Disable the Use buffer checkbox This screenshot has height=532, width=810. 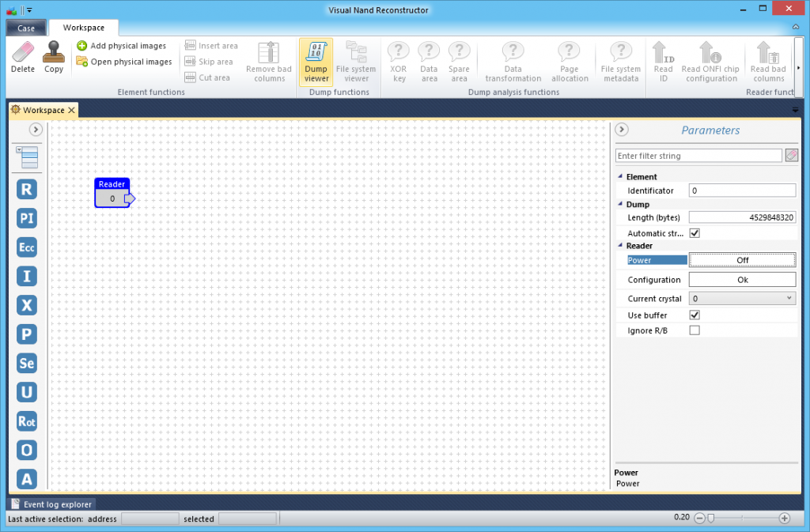(695, 315)
